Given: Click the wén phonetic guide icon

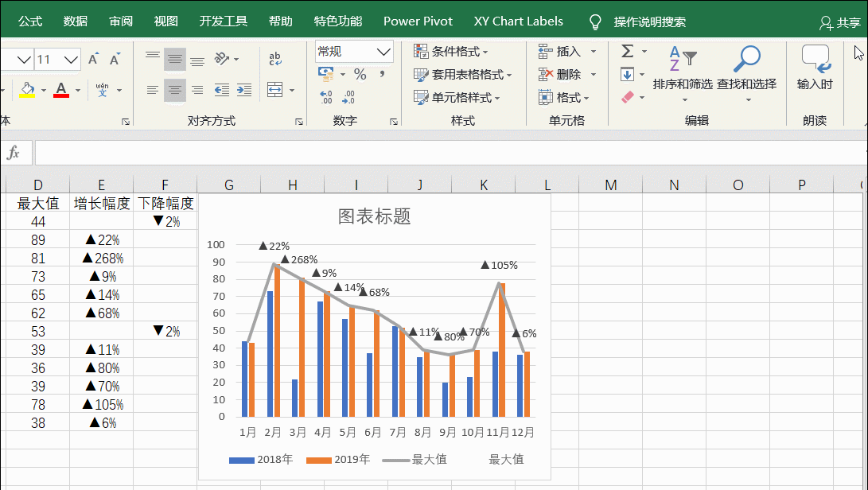Looking at the screenshot, I should 102,90.
